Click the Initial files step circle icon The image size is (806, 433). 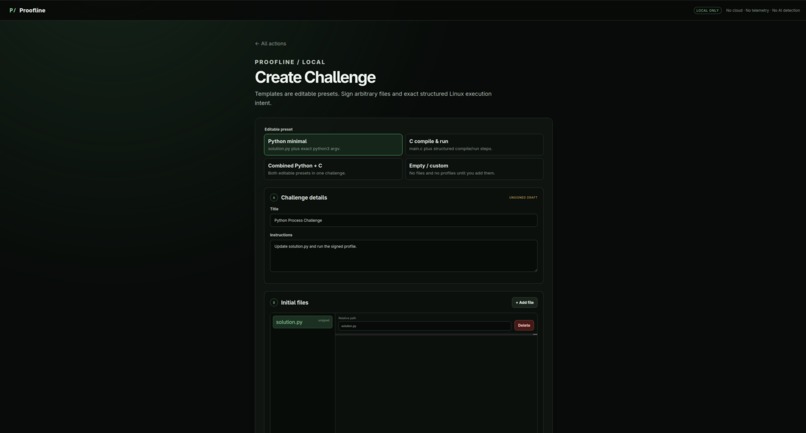coord(273,302)
